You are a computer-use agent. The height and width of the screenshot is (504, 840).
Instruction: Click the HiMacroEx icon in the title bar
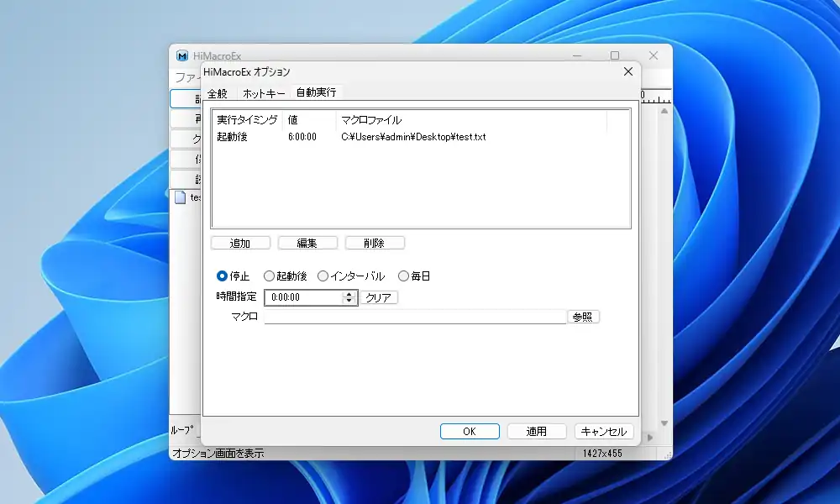[x=181, y=55]
